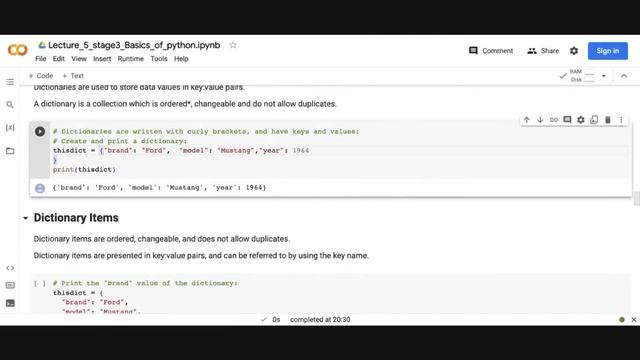Image resolution: width=640 pixels, height=360 pixels.
Task: Click the print(thisdict) code line
Action: pos(84,169)
